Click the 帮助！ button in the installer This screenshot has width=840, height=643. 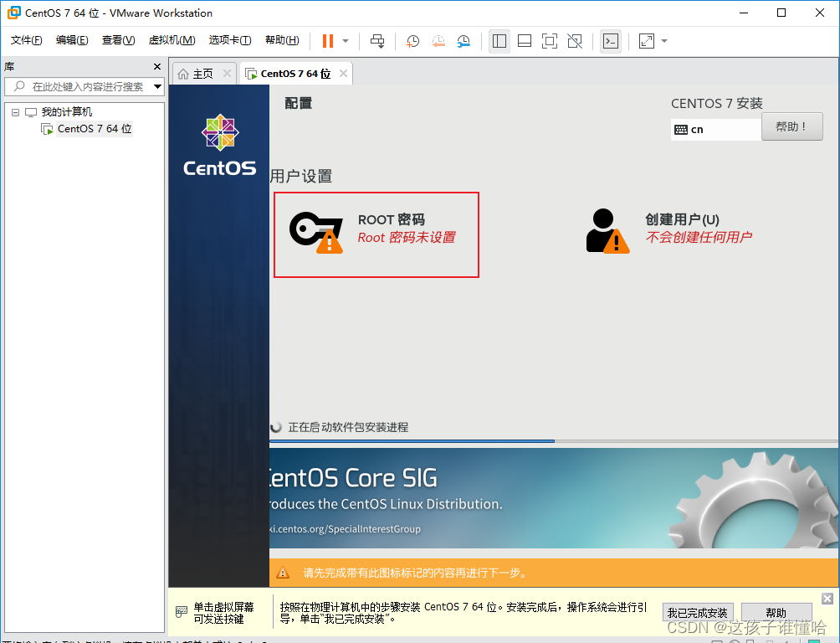point(791,126)
